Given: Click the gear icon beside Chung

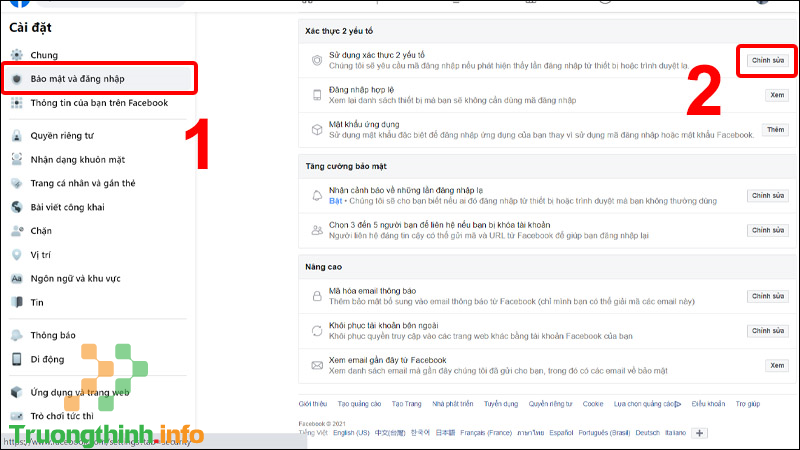Looking at the screenshot, I should (17, 55).
